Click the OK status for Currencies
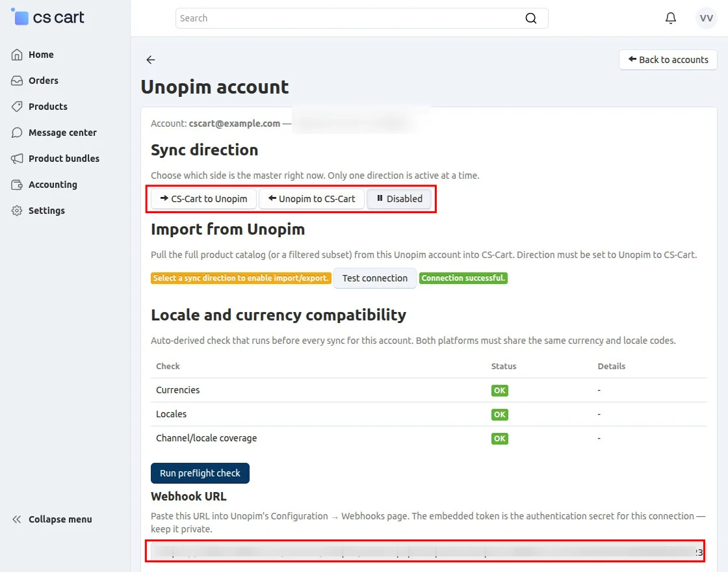The height and width of the screenshot is (572, 728). pyautogui.click(x=500, y=391)
